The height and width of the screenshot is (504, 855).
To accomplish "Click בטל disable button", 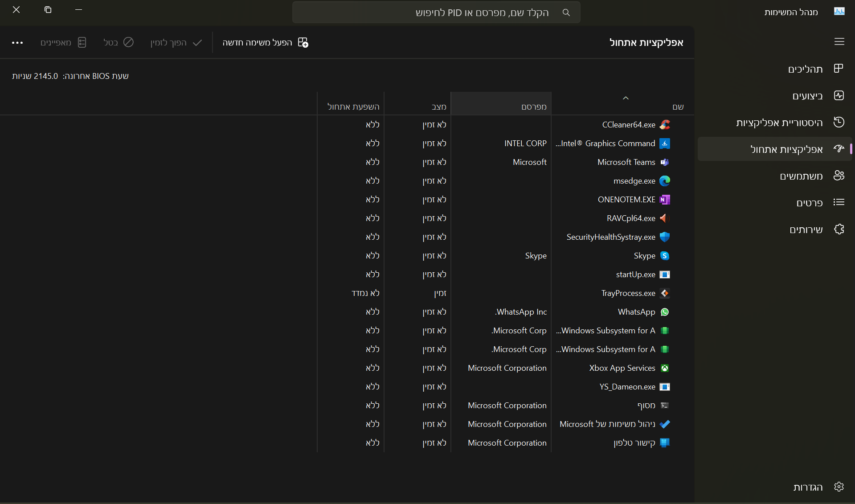I will [x=119, y=42].
